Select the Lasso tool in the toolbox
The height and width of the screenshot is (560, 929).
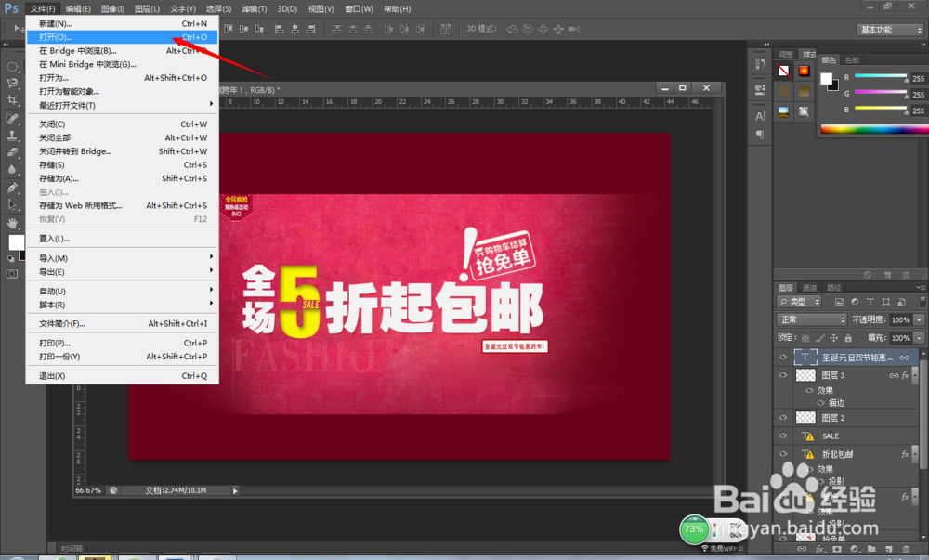(12, 84)
